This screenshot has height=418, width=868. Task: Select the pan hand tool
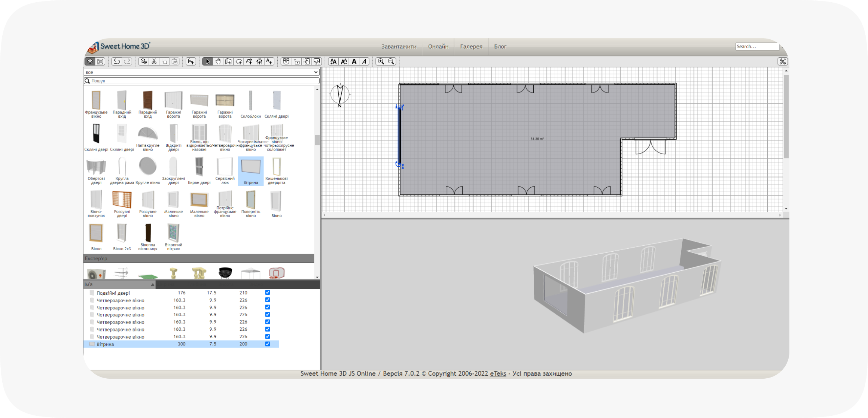point(218,61)
